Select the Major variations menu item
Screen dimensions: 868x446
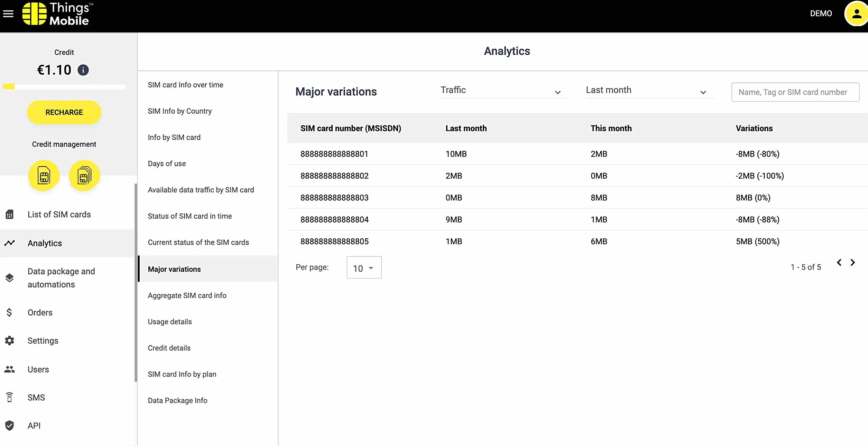click(x=208, y=269)
